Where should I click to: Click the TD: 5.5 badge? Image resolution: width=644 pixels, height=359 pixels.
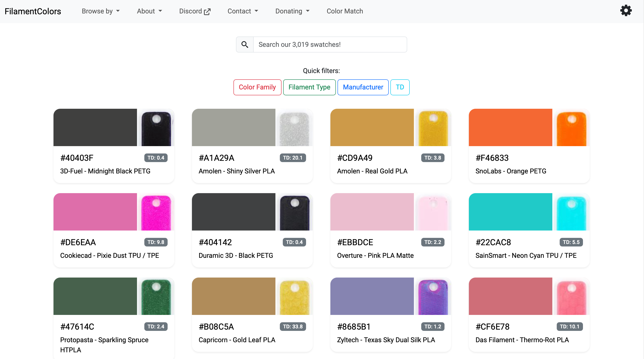click(571, 242)
